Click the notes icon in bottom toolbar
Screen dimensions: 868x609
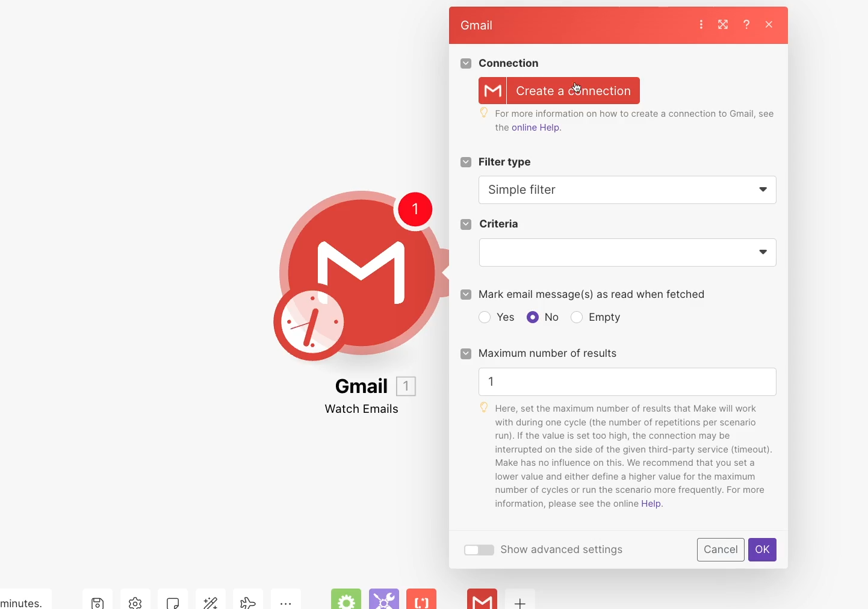click(173, 602)
